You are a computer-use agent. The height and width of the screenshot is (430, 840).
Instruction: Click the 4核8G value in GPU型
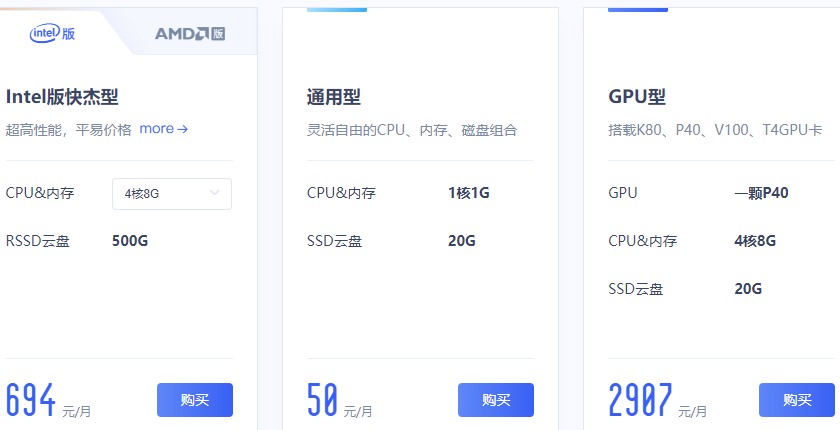[x=755, y=241]
